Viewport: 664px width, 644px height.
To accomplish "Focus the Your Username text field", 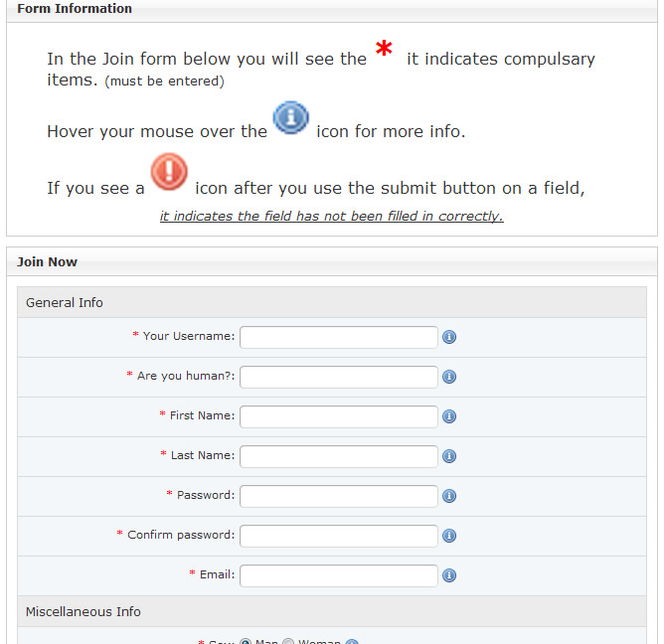I will (x=338, y=337).
